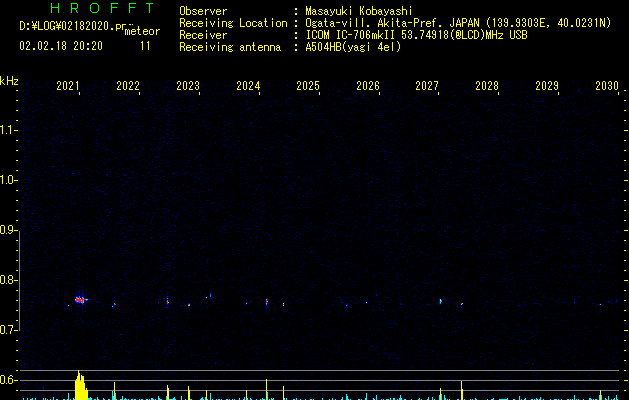Image resolution: width=629 pixels, height=400 pixels.
Task: Click the 2024 time axis label
Action: 248,86
